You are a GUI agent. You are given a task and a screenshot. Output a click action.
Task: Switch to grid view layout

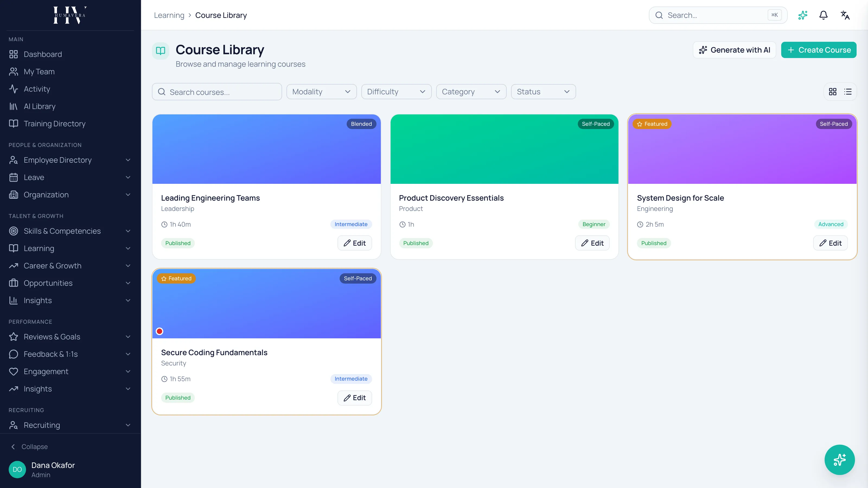tap(833, 92)
